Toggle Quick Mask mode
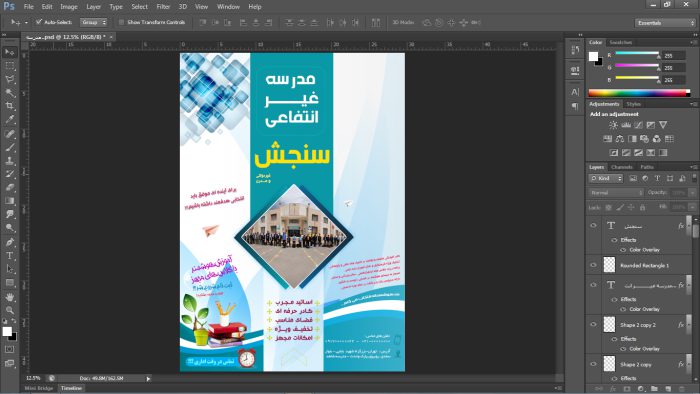700x394 pixels. click(9, 349)
